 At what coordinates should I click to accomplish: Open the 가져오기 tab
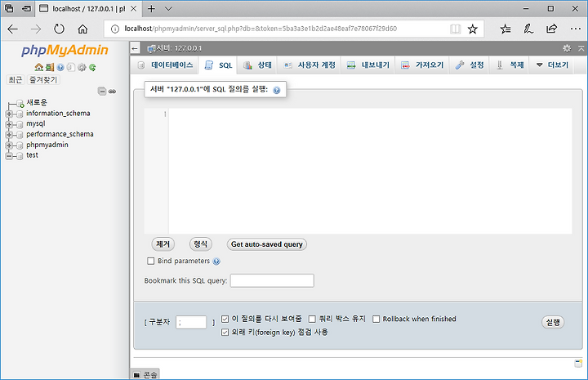[422, 65]
